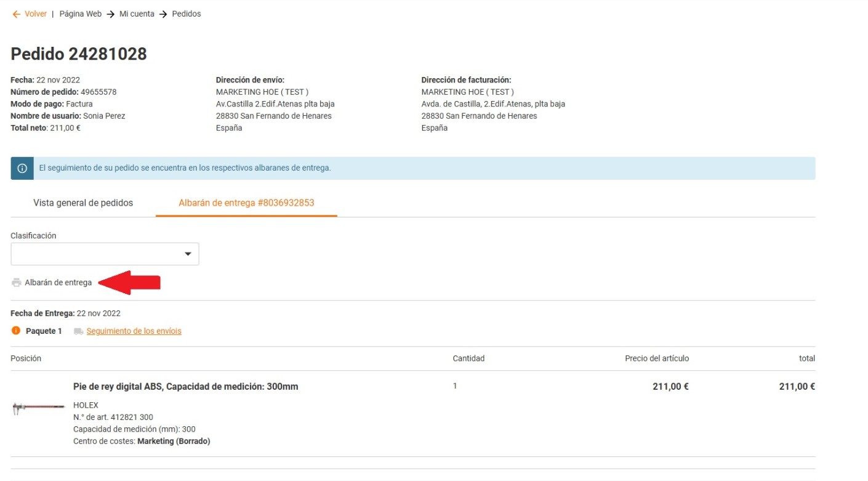Image resolution: width=868 pixels, height=481 pixels.
Task: Open the digital caliper product thumbnail
Action: pyautogui.click(x=38, y=407)
